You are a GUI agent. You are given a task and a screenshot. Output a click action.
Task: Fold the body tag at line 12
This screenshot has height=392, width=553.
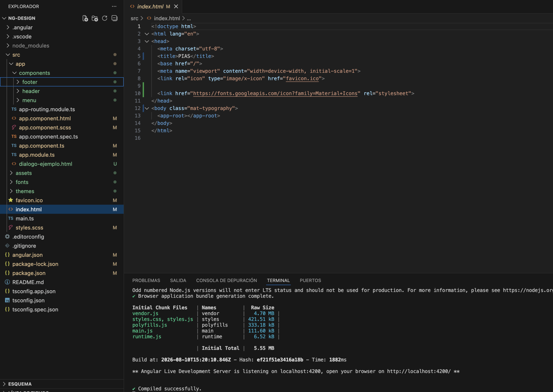(x=147, y=108)
